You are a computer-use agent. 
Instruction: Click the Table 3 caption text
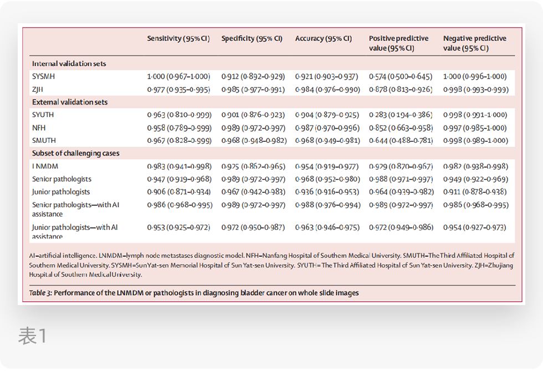coord(194,293)
